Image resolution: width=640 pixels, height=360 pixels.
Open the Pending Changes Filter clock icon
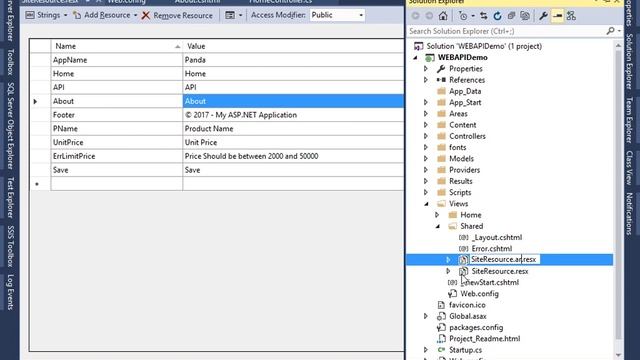463,16
